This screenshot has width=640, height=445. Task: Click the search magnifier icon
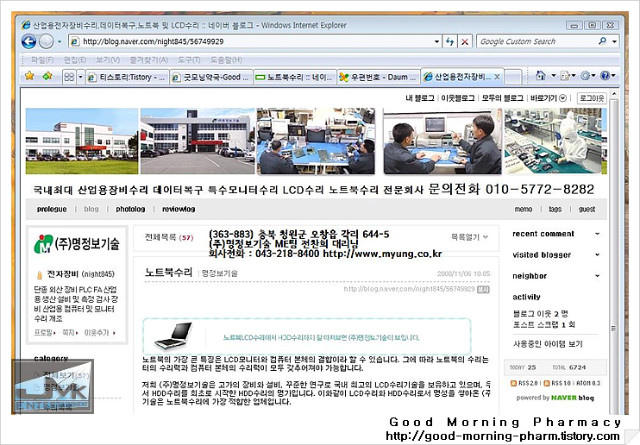click(x=602, y=41)
